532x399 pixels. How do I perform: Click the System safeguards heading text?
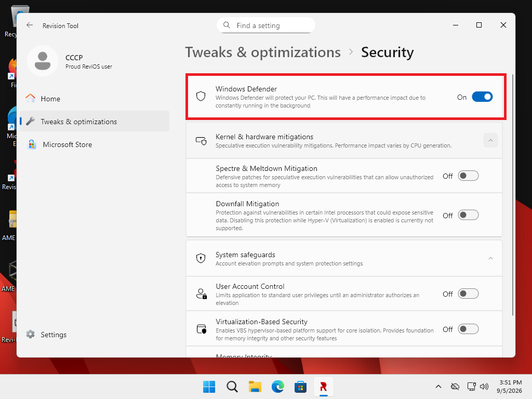click(245, 255)
